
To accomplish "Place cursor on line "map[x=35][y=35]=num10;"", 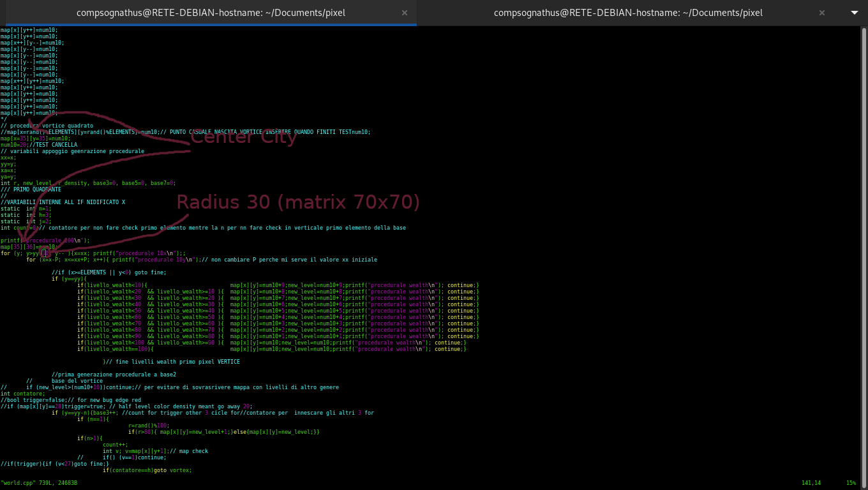I will 36,138.
